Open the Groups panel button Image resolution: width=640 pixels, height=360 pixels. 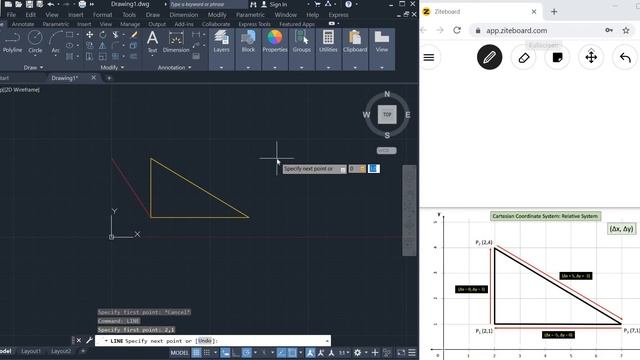pos(302,42)
